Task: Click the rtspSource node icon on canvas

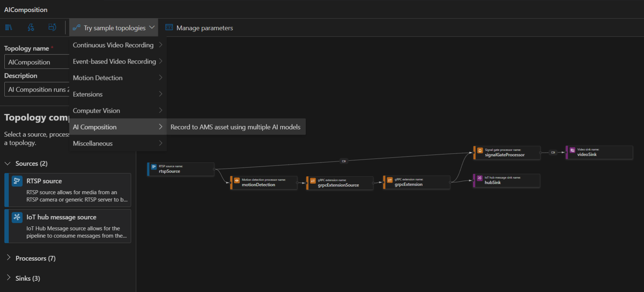Action: 154,167
